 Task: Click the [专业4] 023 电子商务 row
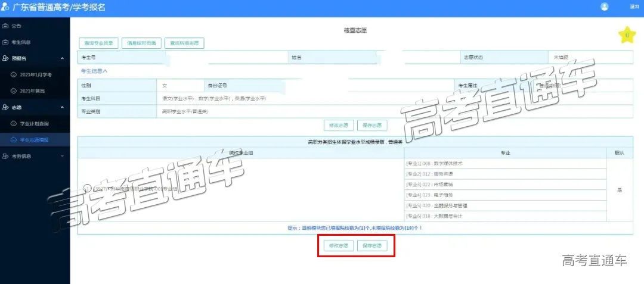coord(506,195)
